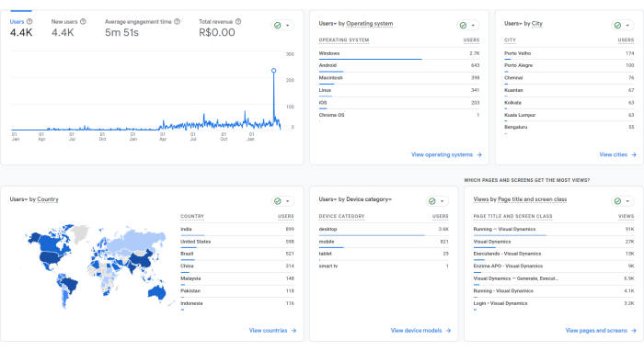Click arrow icon beside View cities
The height and width of the screenshot is (351, 644).
[634, 155]
